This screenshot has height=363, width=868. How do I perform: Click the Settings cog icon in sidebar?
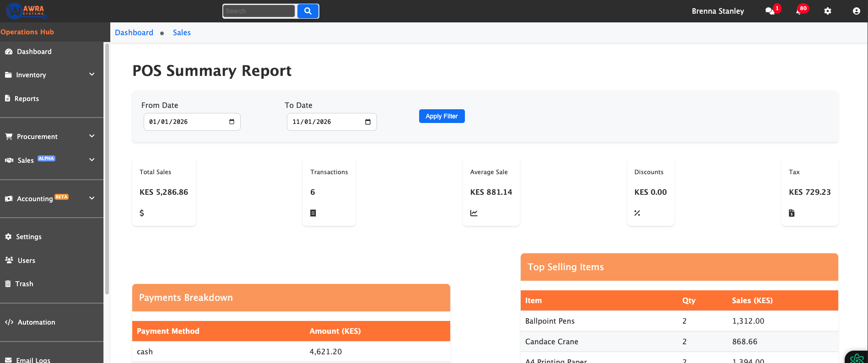[x=8, y=236]
